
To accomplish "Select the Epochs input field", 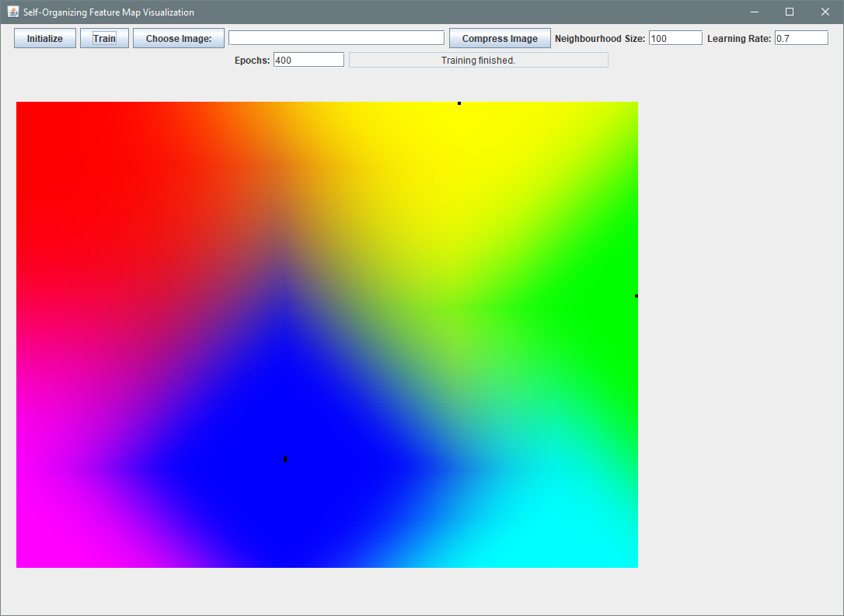I will coord(309,60).
